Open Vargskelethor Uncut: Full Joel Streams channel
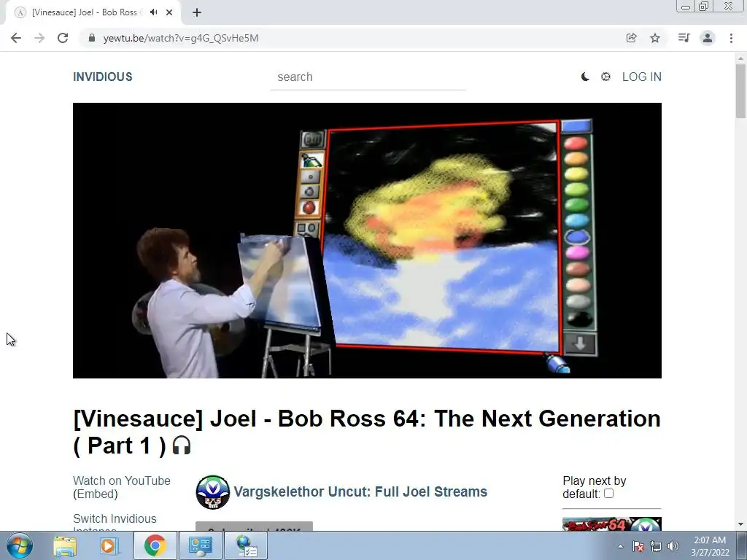The image size is (747, 560). click(360, 492)
